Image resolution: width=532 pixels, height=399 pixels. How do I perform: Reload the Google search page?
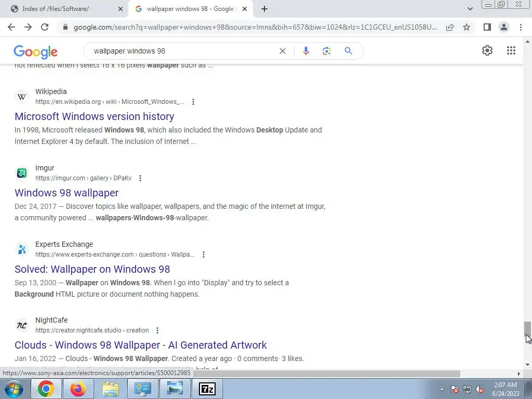click(45, 27)
